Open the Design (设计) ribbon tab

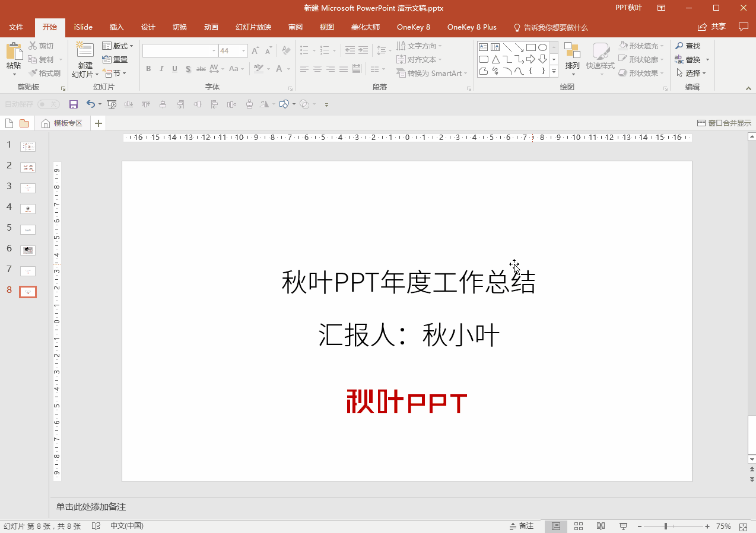tap(148, 27)
